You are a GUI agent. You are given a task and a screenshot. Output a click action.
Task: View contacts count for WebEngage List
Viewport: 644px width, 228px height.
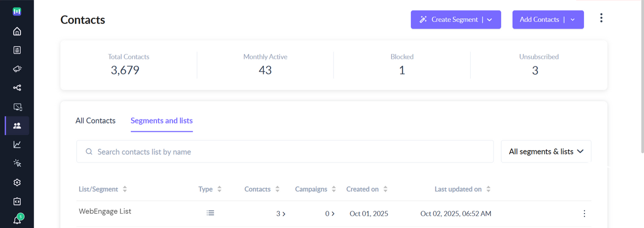(x=281, y=214)
